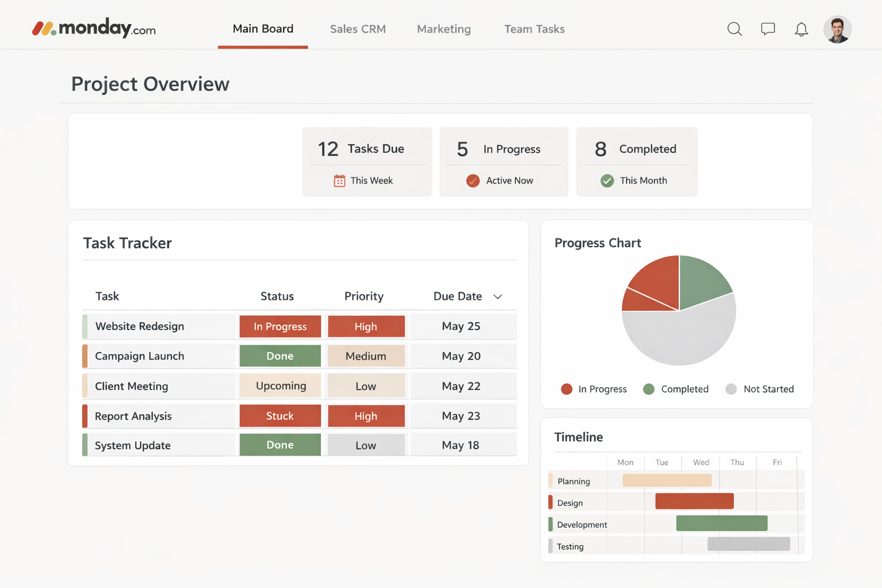Click the red Active Now checkmark icon
Screen dimensions: 882x588
(x=473, y=180)
